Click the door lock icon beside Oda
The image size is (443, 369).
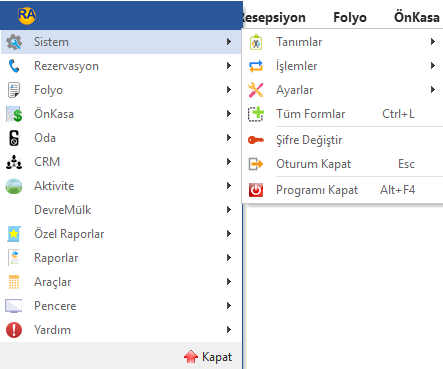coord(14,138)
